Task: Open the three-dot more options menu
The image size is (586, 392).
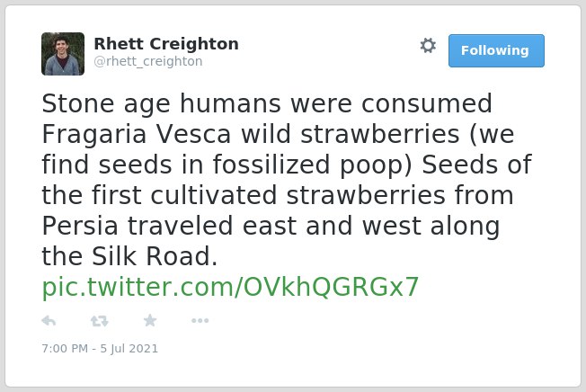Action: click(200, 320)
